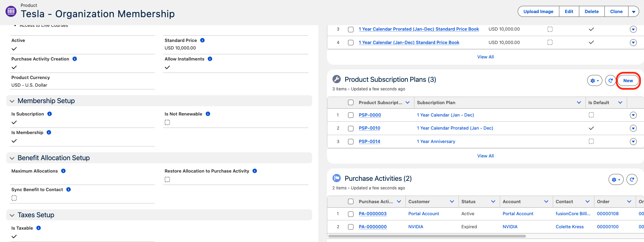The width and height of the screenshot is (644, 242).
Task: Clone this product record
Action: click(x=616, y=11)
